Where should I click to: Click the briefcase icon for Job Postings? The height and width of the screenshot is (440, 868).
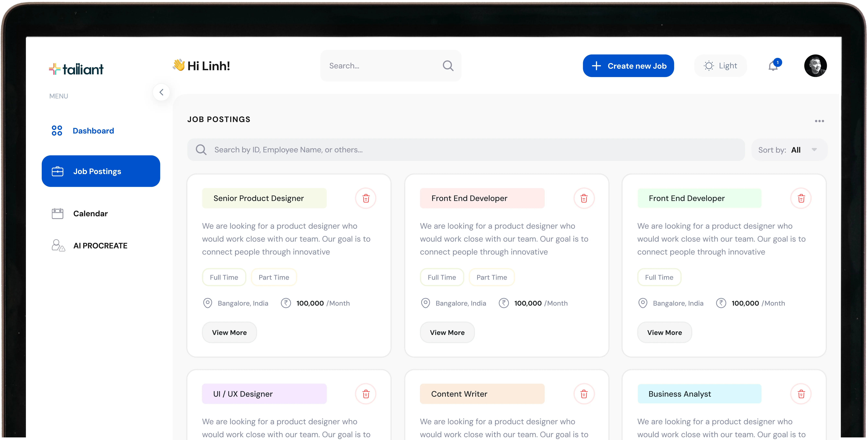(x=58, y=171)
